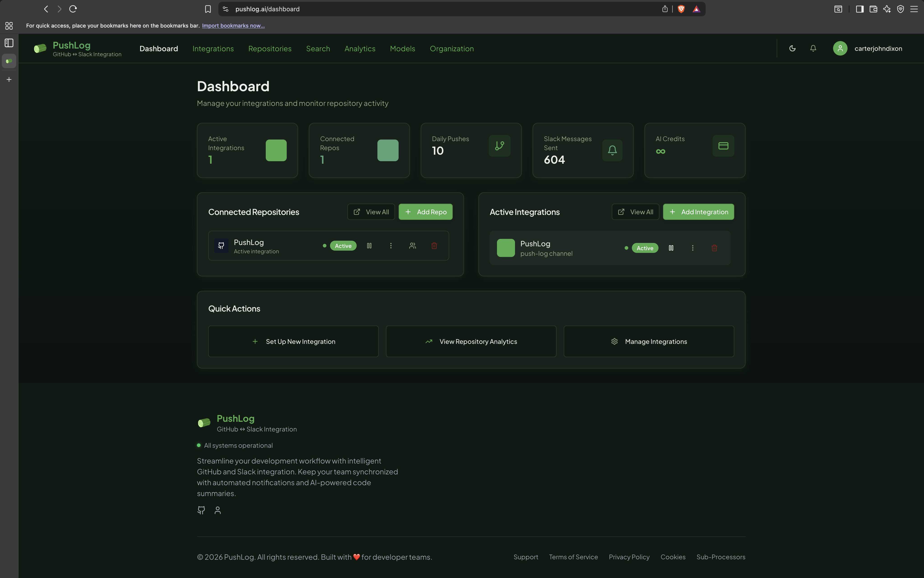Click the Add Integration button
Viewport: 924px width, 578px height.
[698, 212]
